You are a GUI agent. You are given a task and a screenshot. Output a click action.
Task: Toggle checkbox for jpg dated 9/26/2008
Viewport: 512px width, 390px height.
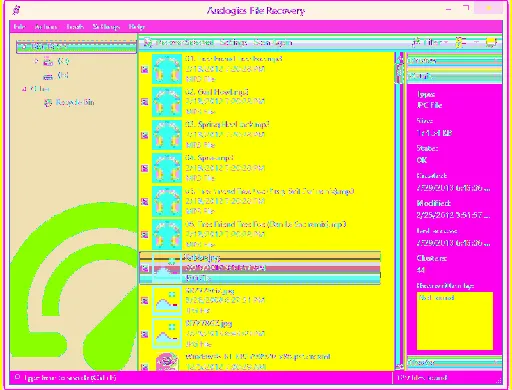145,301
